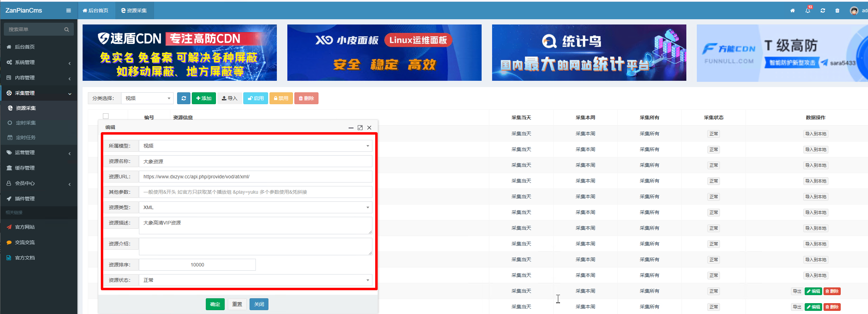Image resolution: width=868 pixels, height=314 pixels.
Task: Click the green 添加 button
Action: click(204, 98)
